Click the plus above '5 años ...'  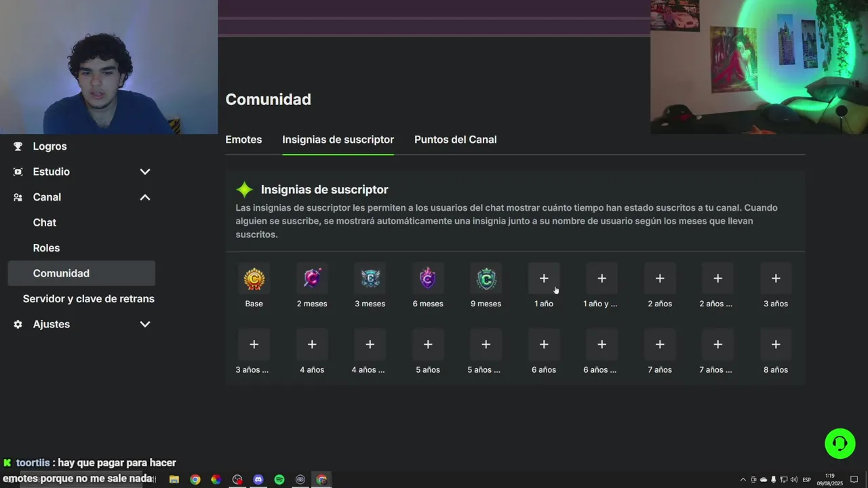click(x=486, y=344)
